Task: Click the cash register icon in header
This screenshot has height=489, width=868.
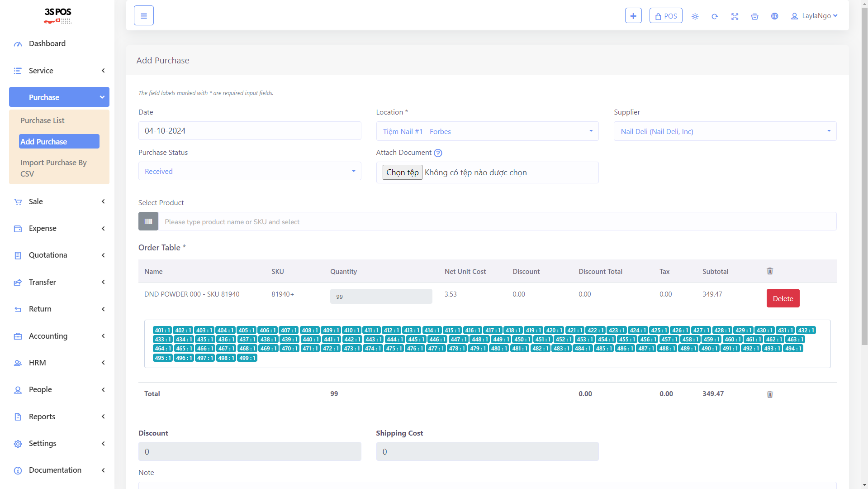Action: (x=754, y=16)
